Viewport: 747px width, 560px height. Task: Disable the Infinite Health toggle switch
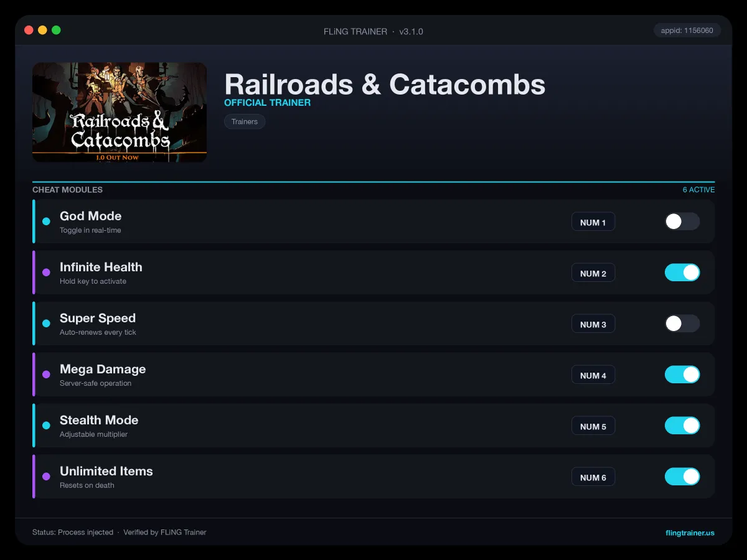682,273
